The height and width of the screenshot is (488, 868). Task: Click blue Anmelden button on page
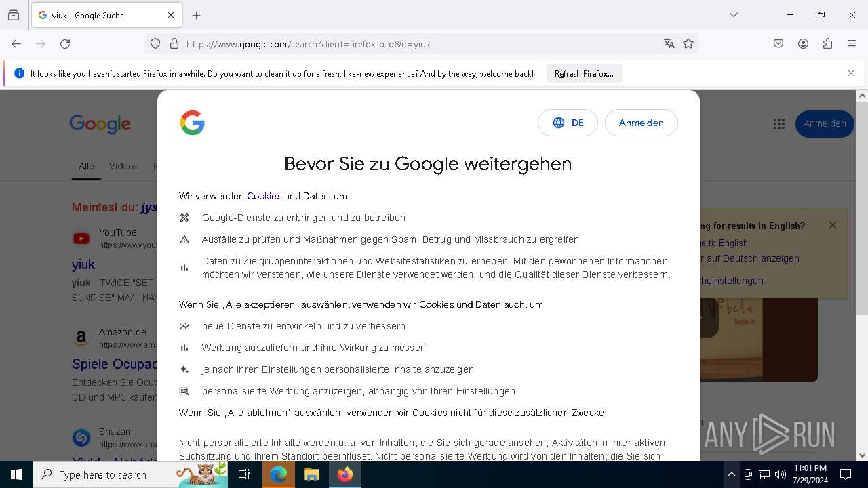tap(825, 124)
